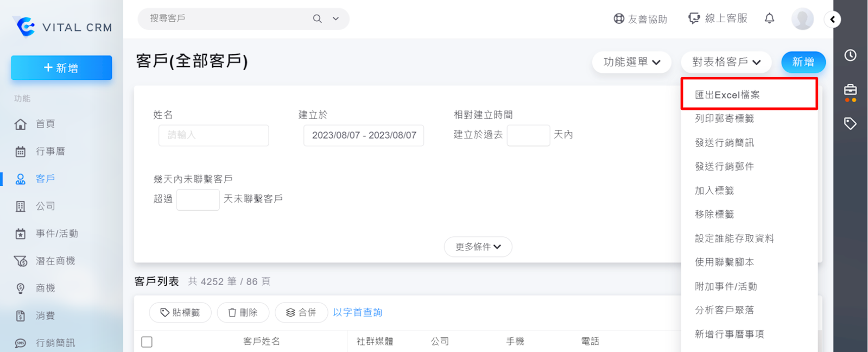This screenshot has height=352, width=868.
Task: Open the search options chevron dropdown
Action: (x=336, y=19)
